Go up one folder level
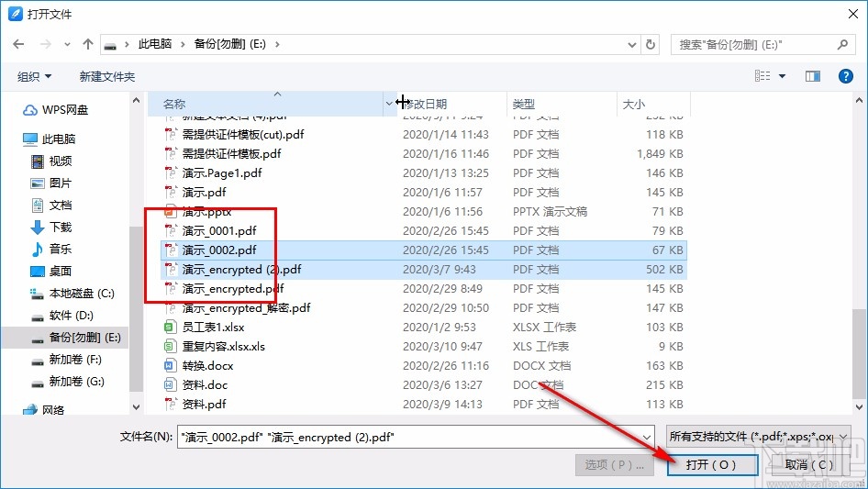The height and width of the screenshot is (489, 868). coord(87,44)
